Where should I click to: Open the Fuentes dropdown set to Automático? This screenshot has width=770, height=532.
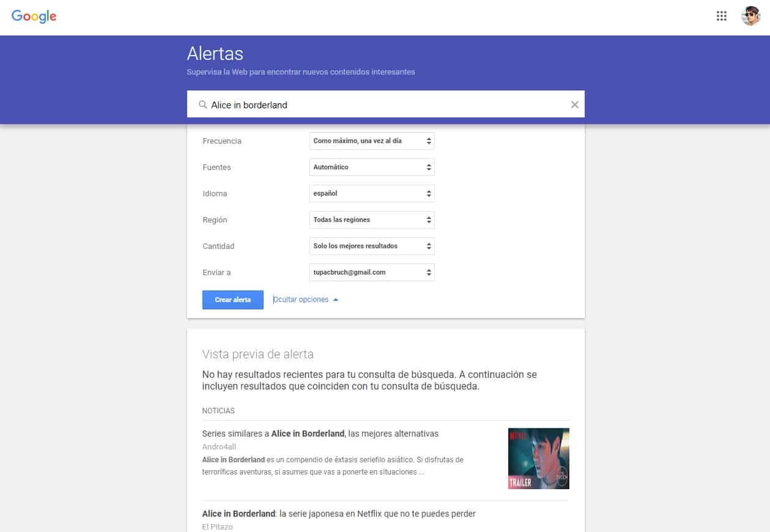pyautogui.click(x=371, y=167)
